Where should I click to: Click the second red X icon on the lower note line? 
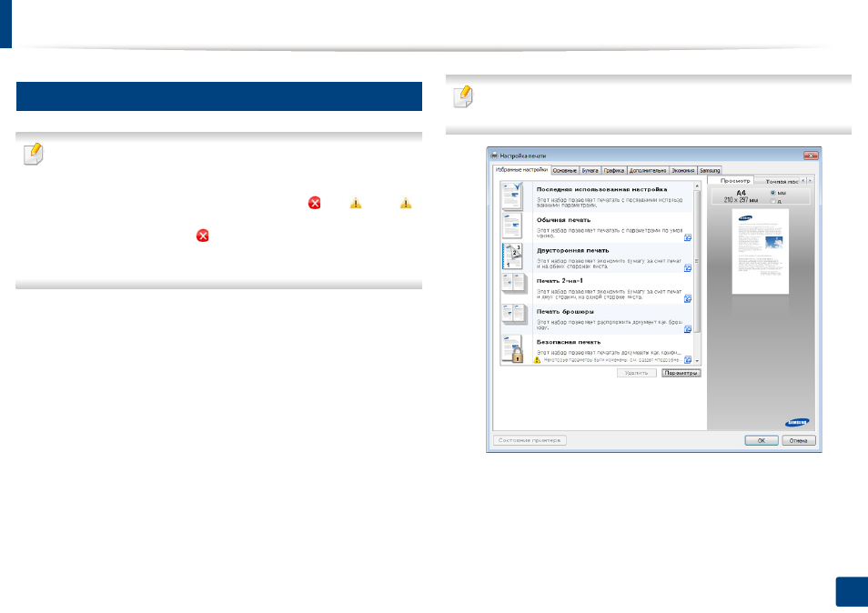pyautogui.click(x=203, y=236)
